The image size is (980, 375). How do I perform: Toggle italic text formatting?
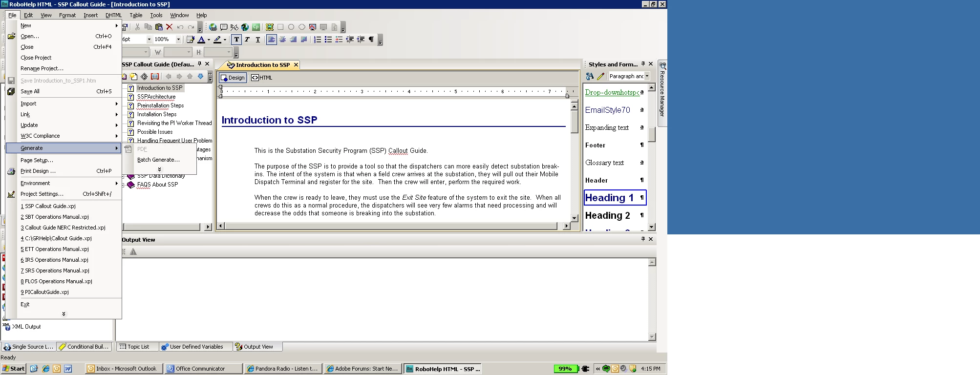(247, 40)
